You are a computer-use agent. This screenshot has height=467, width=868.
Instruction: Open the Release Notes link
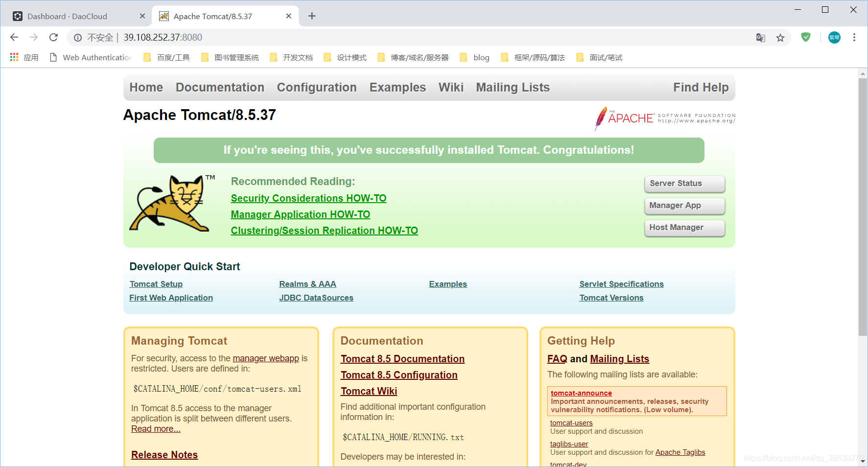[x=164, y=455]
